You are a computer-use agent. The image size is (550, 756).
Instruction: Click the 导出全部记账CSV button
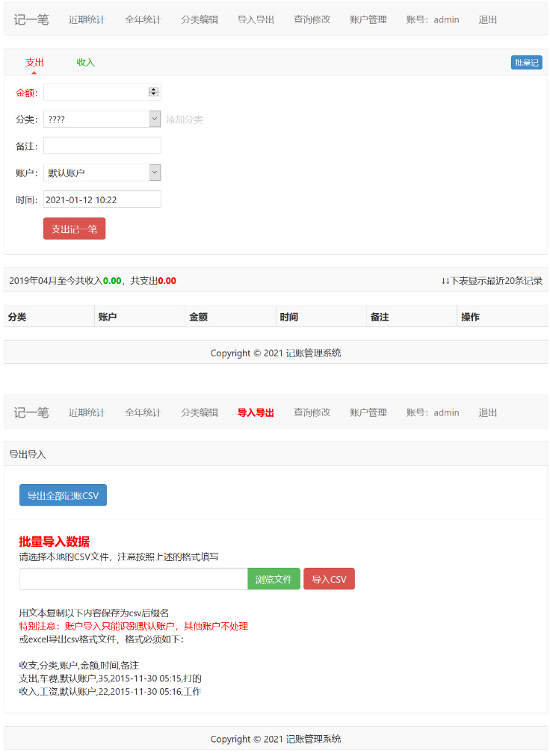click(63, 495)
